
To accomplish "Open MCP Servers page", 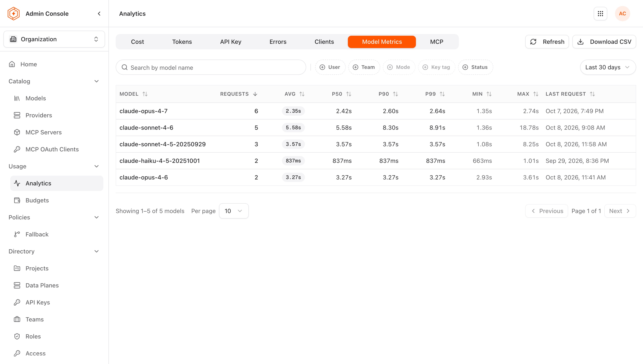I will click(x=57, y=132).
